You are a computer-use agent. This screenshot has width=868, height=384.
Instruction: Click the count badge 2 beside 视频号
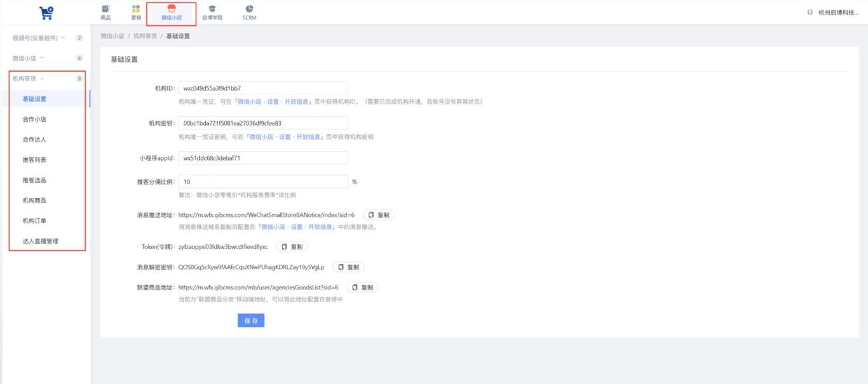coord(79,38)
